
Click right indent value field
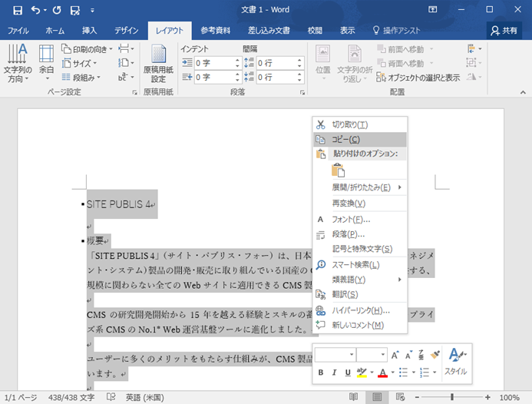coord(213,78)
